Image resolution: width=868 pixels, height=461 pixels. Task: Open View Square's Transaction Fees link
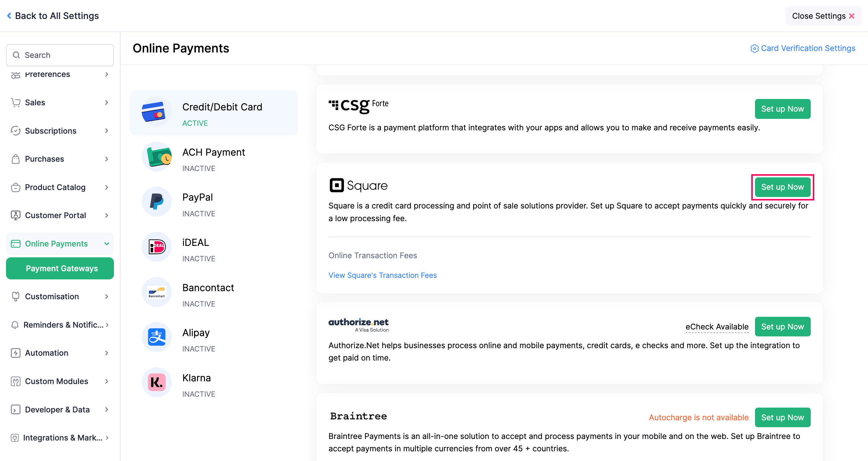[x=382, y=275]
